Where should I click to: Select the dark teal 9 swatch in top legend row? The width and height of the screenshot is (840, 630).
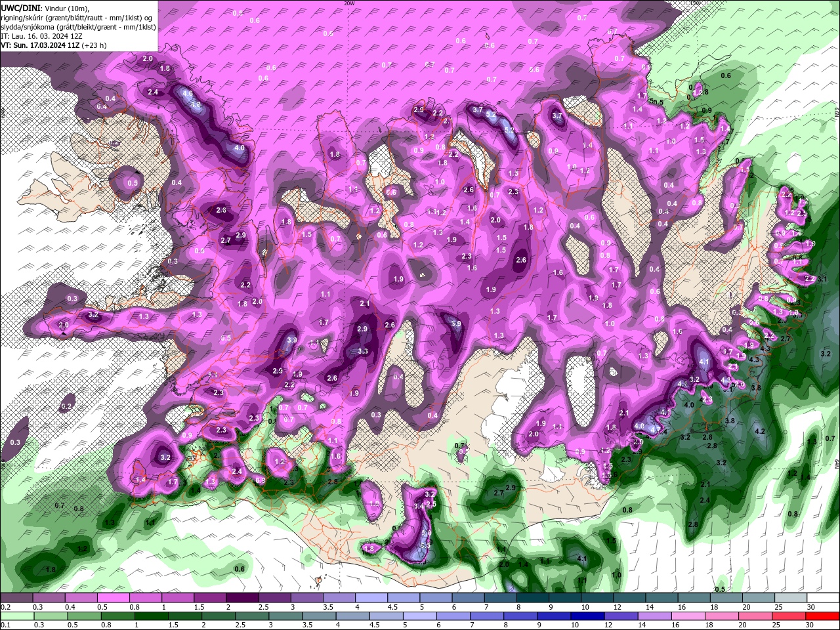coord(565,598)
